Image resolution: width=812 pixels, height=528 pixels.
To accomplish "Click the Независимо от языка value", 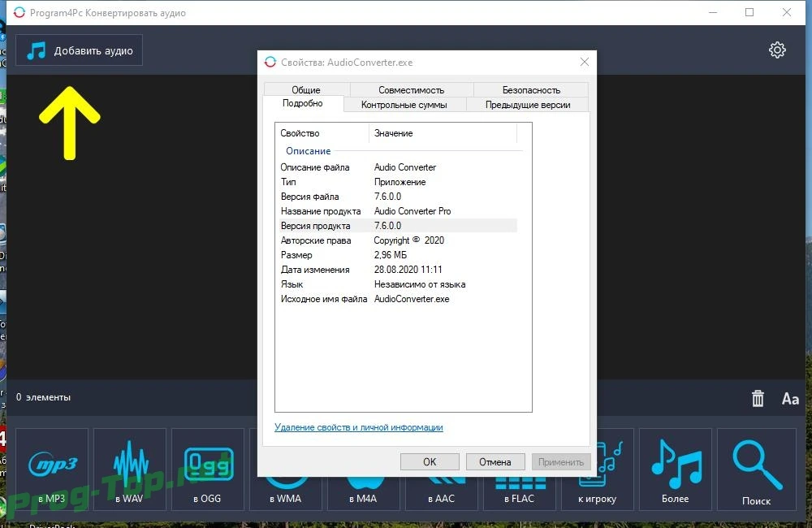I will (x=420, y=284).
